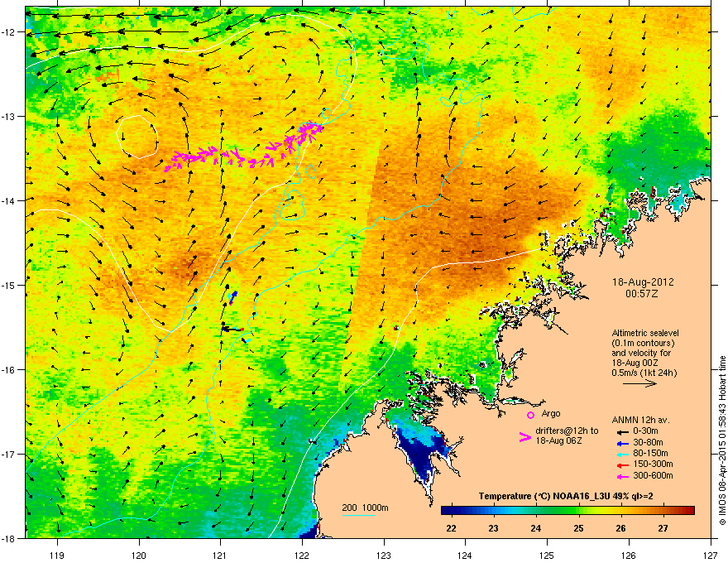Click the magenta 300-600m arrow legend symbol

622,476
